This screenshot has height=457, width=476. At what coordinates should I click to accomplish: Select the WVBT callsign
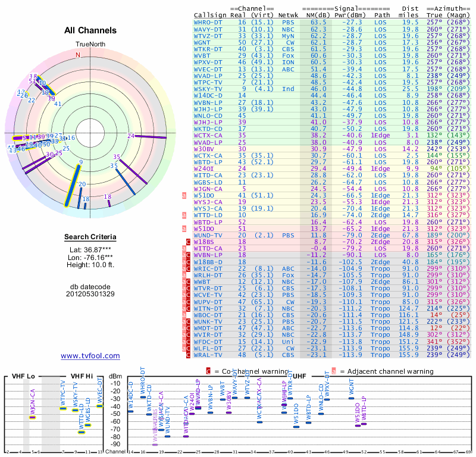(x=202, y=55)
